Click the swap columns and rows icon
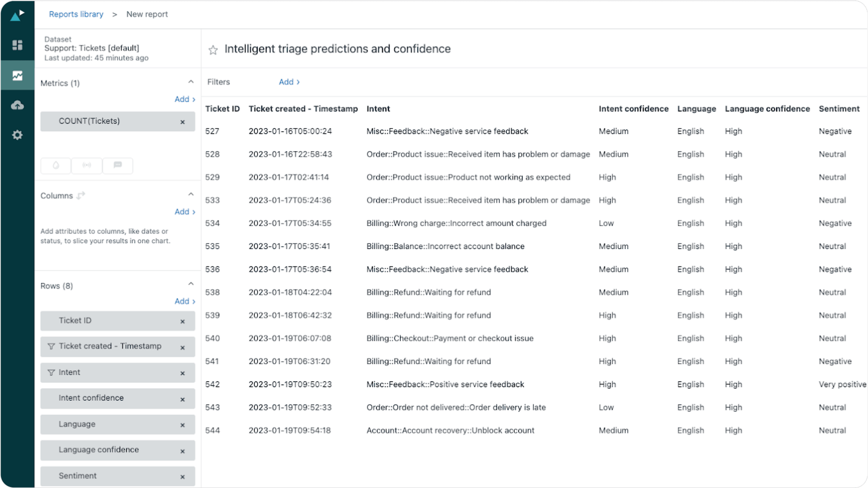Screen dimensions: 868x488 click(81, 196)
